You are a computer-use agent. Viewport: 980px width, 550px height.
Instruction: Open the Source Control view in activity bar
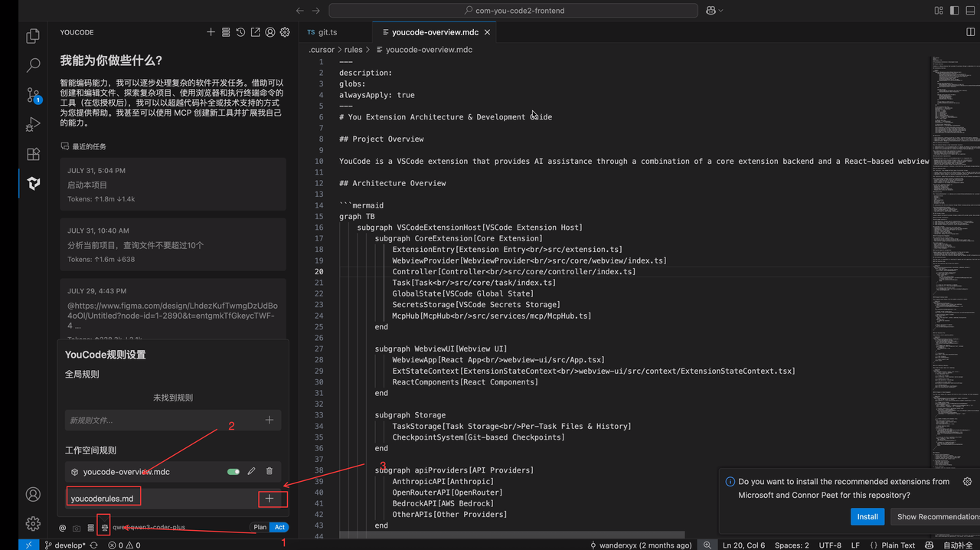[33, 95]
